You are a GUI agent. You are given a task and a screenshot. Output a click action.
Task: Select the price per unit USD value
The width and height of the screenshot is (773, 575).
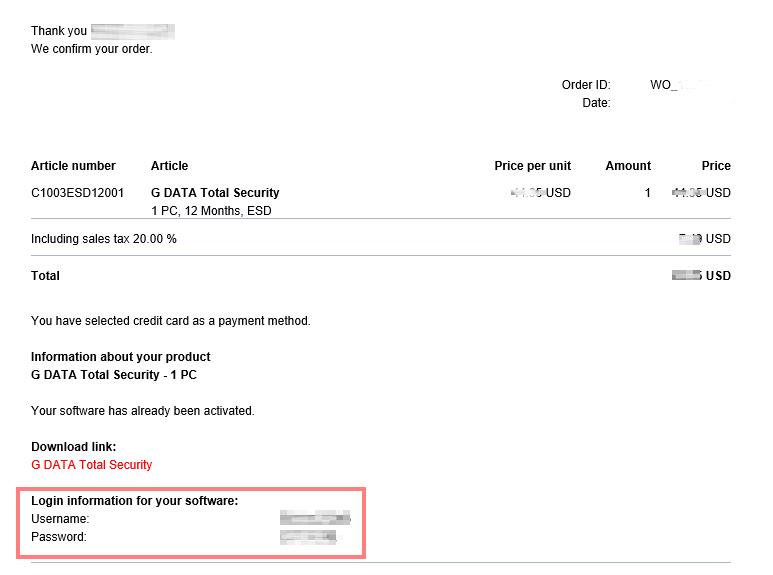coord(540,192)
